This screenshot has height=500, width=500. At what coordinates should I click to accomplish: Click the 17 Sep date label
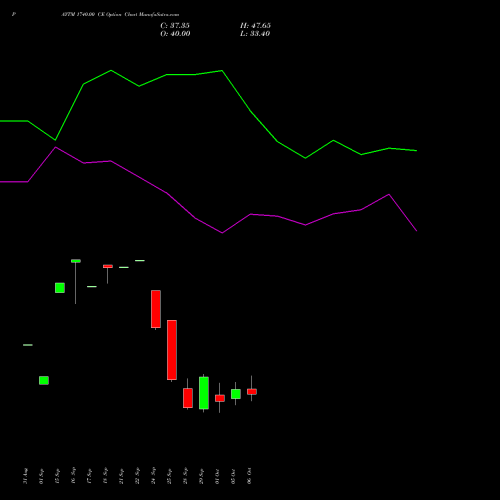[90, 476]
